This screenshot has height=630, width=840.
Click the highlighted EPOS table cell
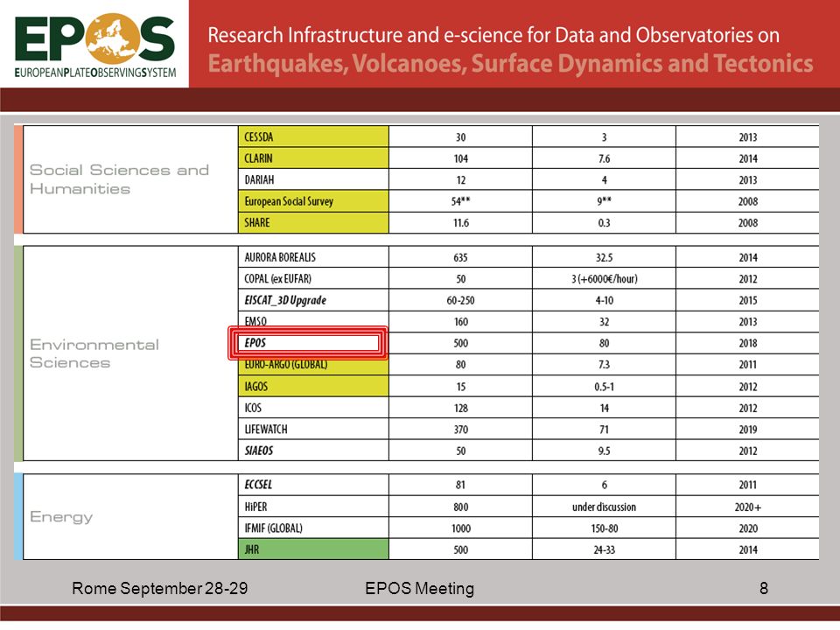pos(307,343)
